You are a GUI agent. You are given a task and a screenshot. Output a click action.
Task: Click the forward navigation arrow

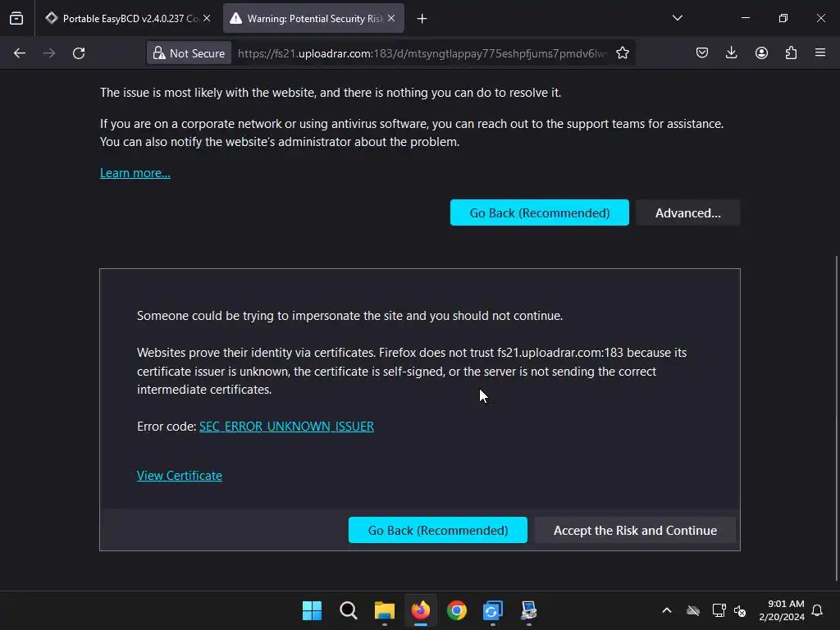click(49, 53)
